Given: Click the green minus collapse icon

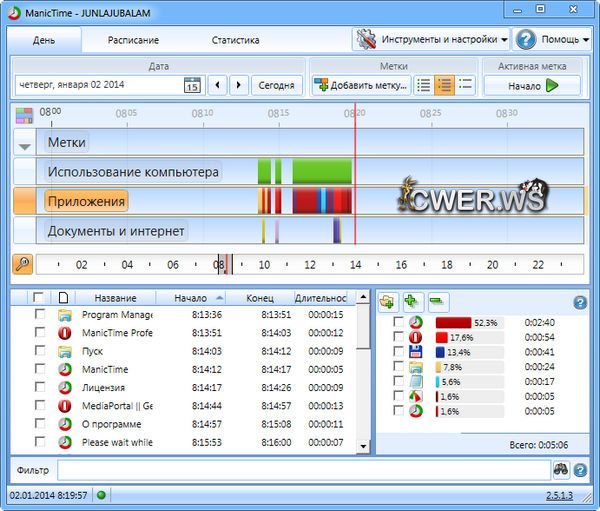Looking at the screenshot, I should pos(437,302).
